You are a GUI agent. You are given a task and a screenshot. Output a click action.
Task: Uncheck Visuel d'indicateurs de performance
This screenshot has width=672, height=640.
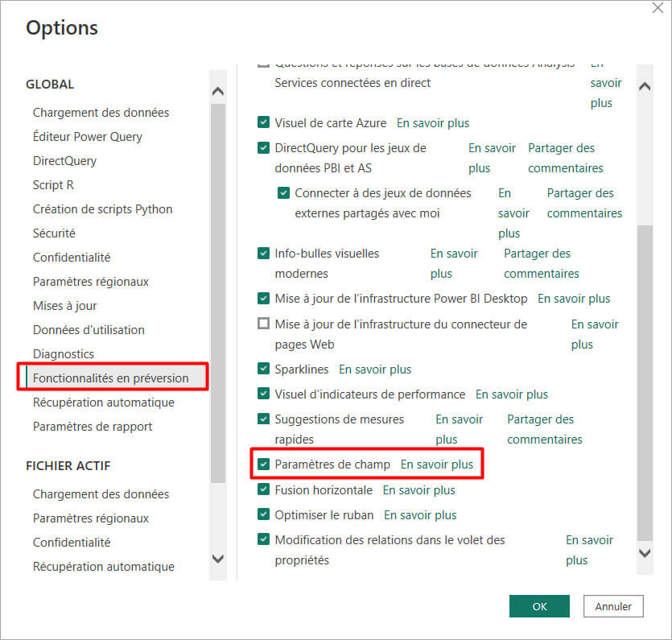coord(263,394)
